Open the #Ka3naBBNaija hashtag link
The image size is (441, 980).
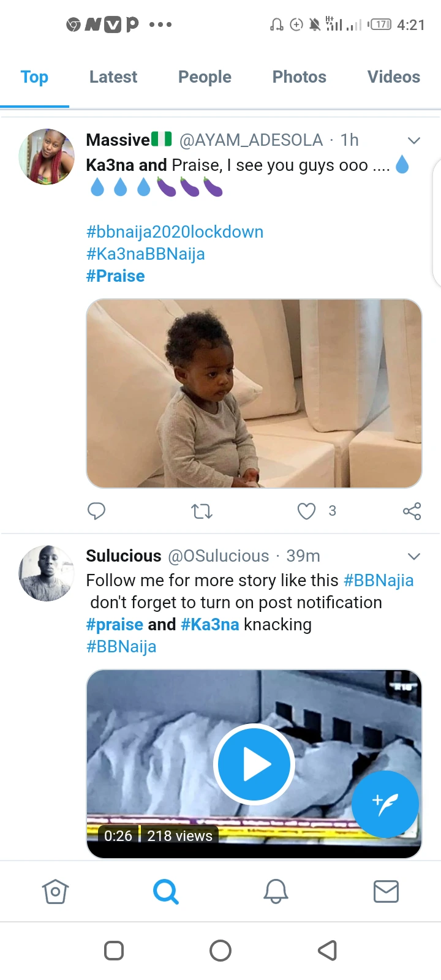point(145,254)
